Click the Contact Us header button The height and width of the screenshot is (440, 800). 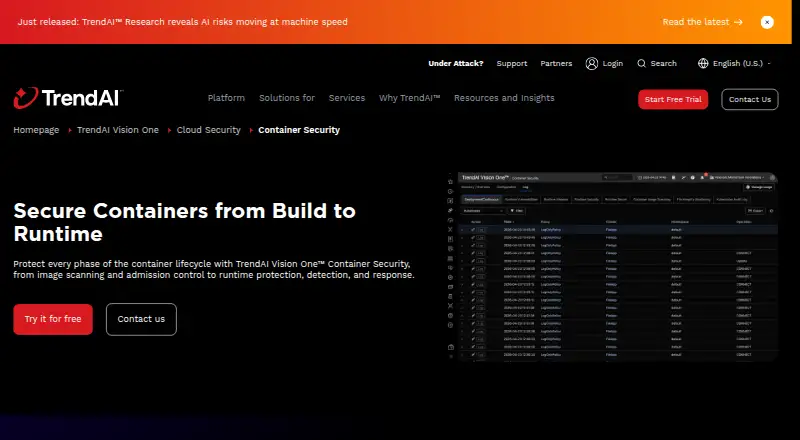click(749, 100)
